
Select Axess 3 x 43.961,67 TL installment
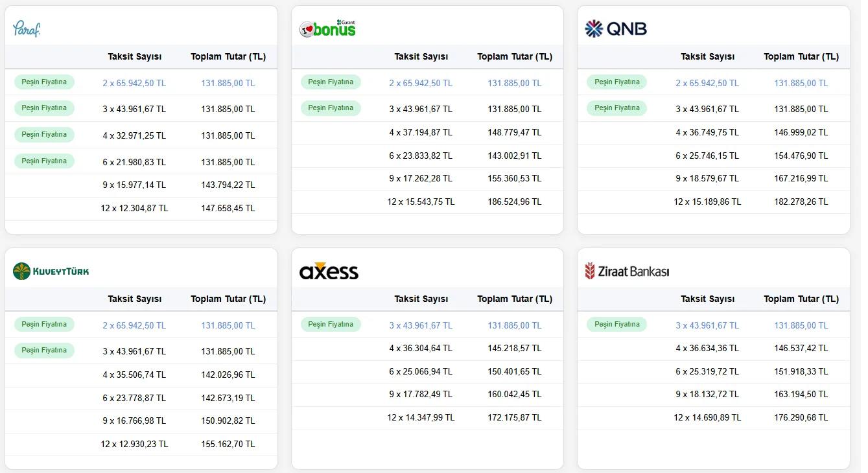pyautogui.click(x=421, y=325)
